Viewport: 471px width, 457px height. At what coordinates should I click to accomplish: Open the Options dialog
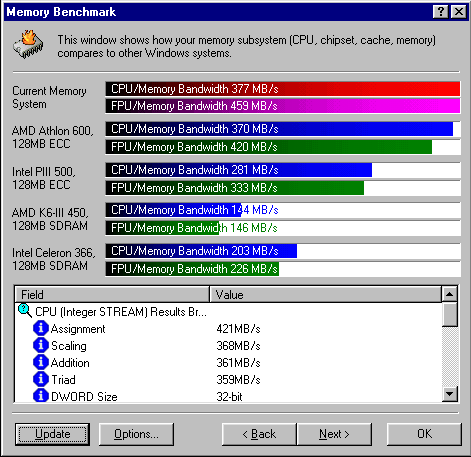[x=136, y=434]
